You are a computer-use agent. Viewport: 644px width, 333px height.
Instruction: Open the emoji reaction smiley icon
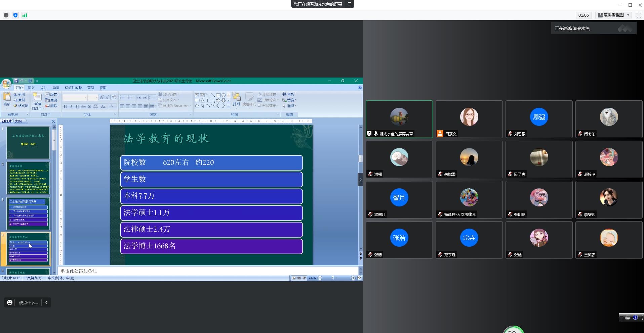point(10,302)
